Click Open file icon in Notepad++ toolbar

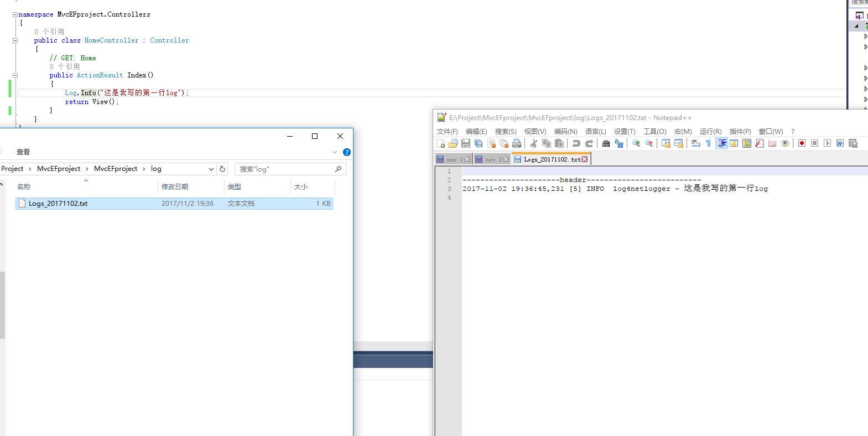(x=453, y=143)
